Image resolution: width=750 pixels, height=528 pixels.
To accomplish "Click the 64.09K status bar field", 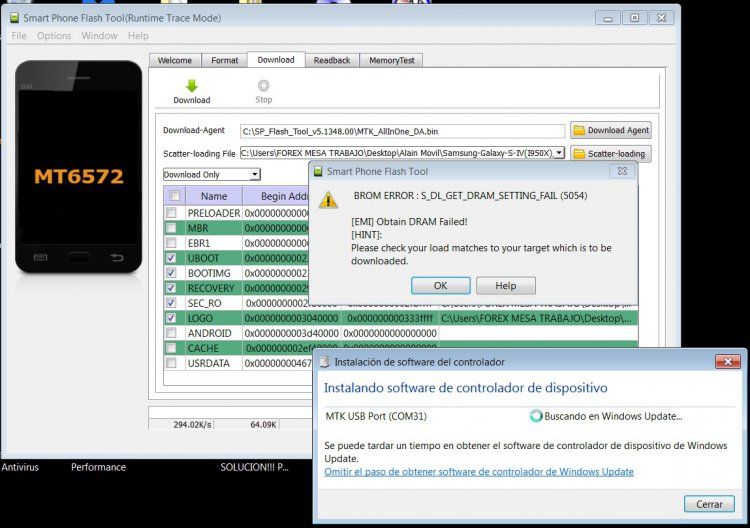I will 247,424.
